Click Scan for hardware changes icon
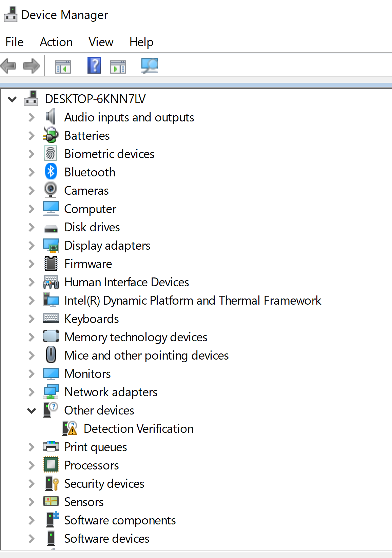This screenshot has width=392, height=558. pyautogui.click(x=149, y=66)
